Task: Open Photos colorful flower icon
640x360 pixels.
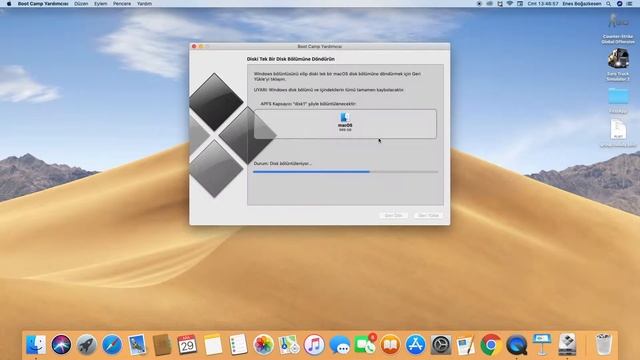Action: point(263,344)
